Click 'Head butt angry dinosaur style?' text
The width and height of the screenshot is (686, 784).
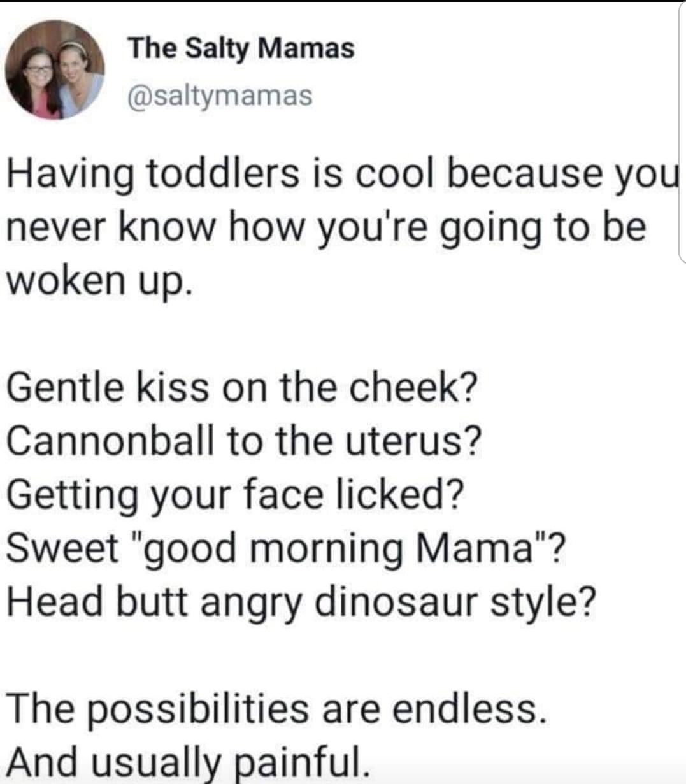tap(302, 602)
